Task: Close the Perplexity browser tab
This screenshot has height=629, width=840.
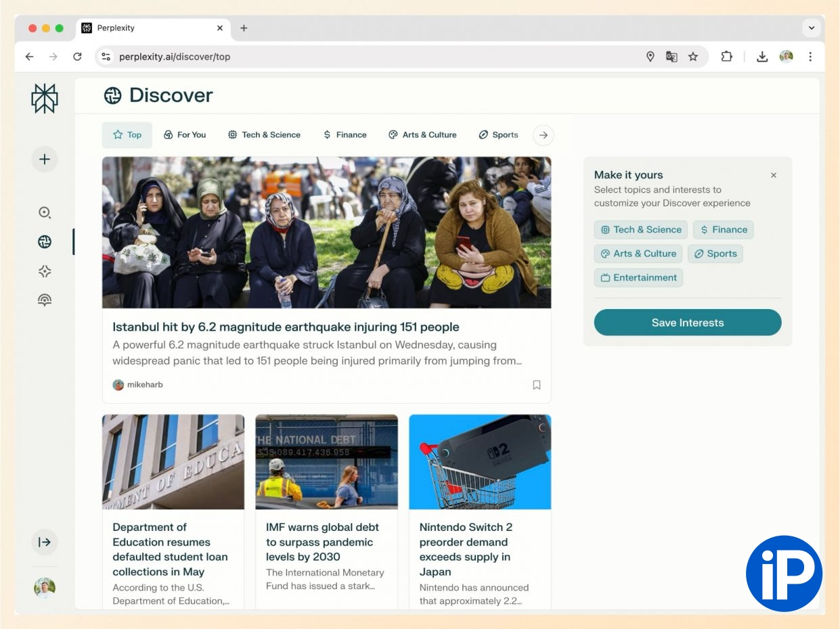Action: pos(220,28)
